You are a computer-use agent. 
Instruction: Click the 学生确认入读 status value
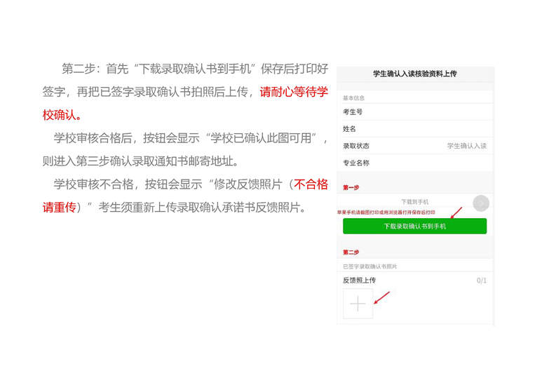click(x=467, y=146)
